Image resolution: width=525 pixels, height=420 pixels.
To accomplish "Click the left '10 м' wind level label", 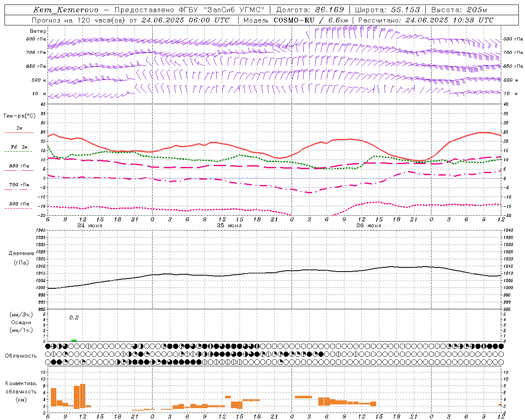I will click(x=40, y=94).
